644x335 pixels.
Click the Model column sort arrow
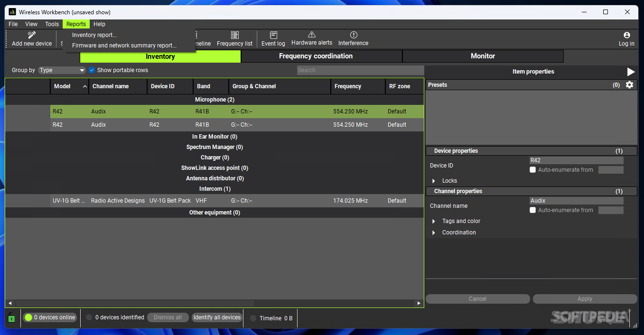[85, 86]
